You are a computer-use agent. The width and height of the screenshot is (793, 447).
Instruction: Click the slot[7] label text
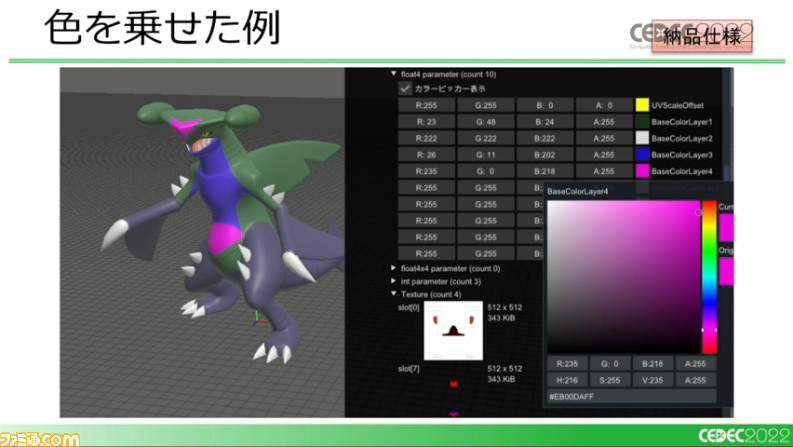point(409,369)
